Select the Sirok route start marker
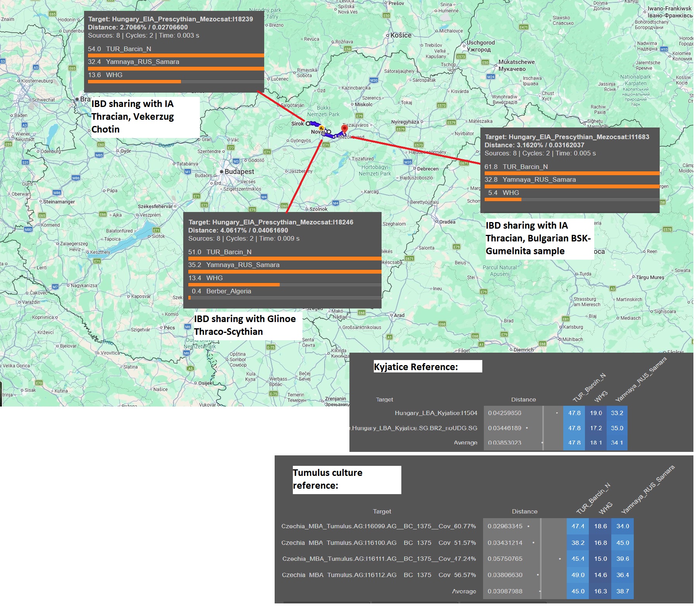Screen dimensions: 700x610 308,124
